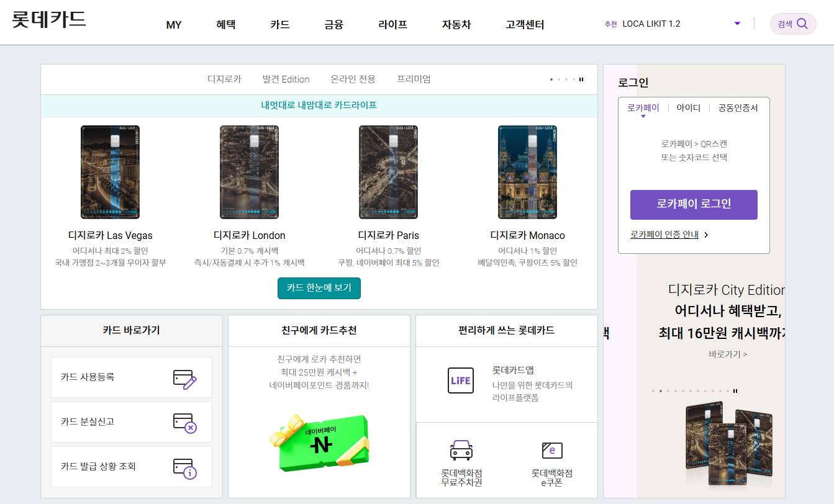Click the 디지로카 Monaco title
Image resolution: width=834 pixels, height=504 pixels.
point(527,235)
